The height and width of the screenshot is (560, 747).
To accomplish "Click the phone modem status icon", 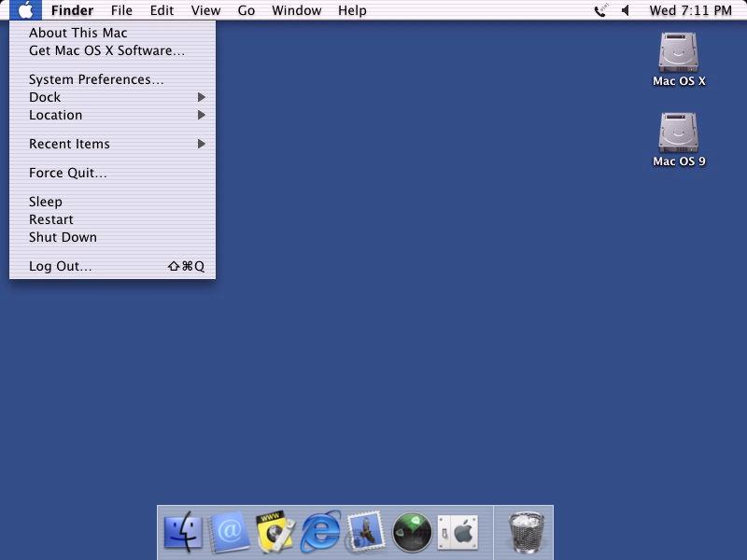I will click(x=601, y=10).
